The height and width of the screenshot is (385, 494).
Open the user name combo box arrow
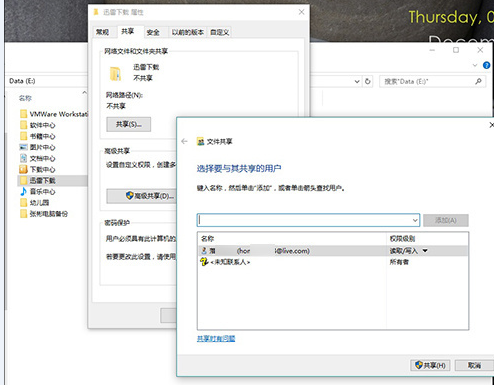[415, 220]
